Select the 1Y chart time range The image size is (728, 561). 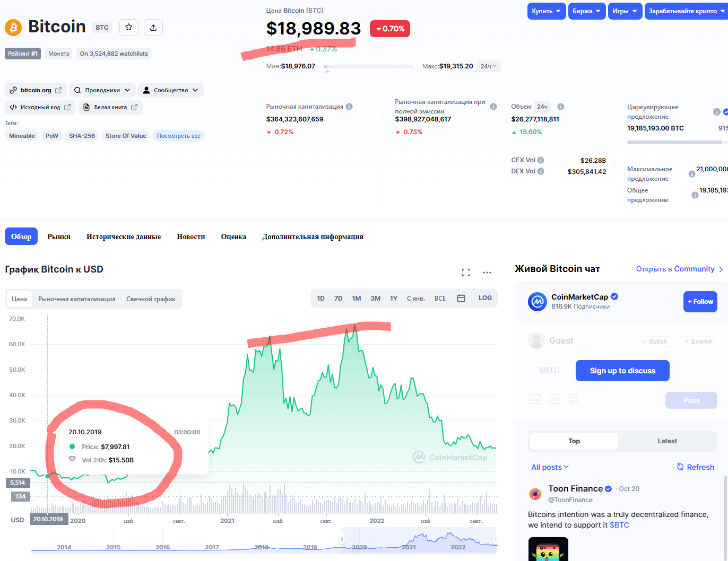pyautogui.click(x=394, y=299)
